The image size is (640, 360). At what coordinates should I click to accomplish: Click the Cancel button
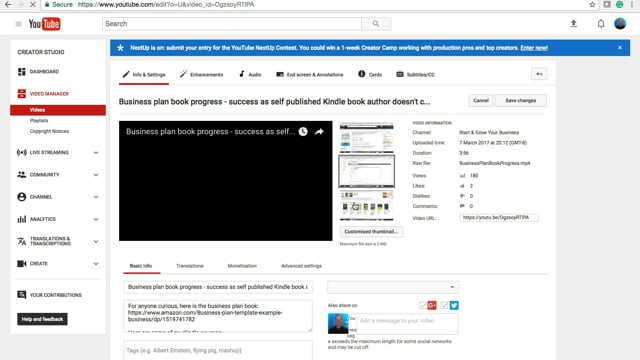click(x=481, y=100)
